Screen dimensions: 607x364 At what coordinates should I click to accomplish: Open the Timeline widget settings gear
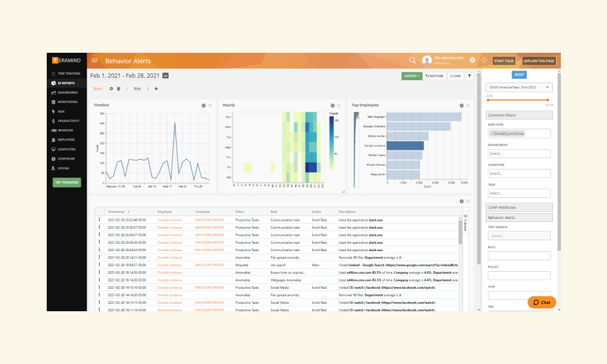pyautogui.click(x=203, y=106)
